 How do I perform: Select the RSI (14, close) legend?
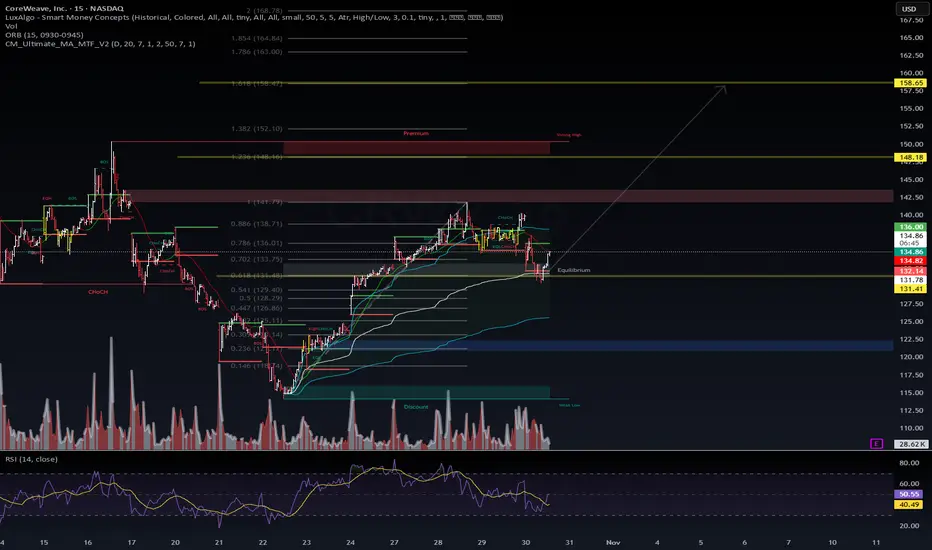coord(32,459)
